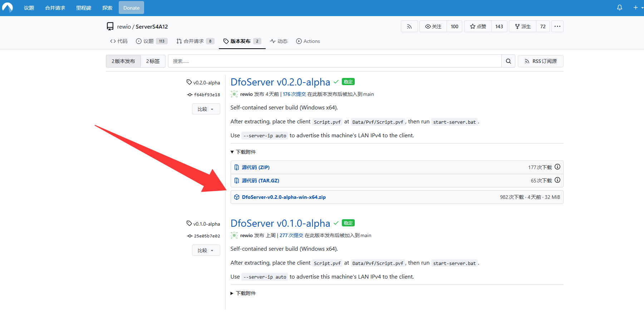Viewport: 644px width, 319px height.
Task: Click the Donate button
Action: pyautogui.click(x=131, y=8)
